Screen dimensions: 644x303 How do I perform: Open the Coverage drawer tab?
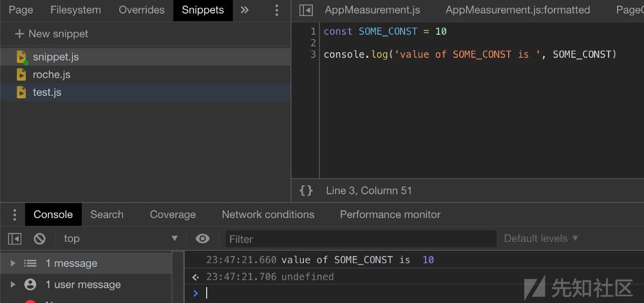(x=173, y=215)
